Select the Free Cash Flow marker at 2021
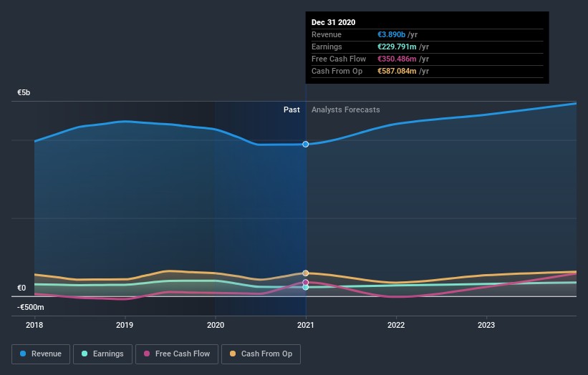Viewport: 588px width, 375px height. coord(306,283)
